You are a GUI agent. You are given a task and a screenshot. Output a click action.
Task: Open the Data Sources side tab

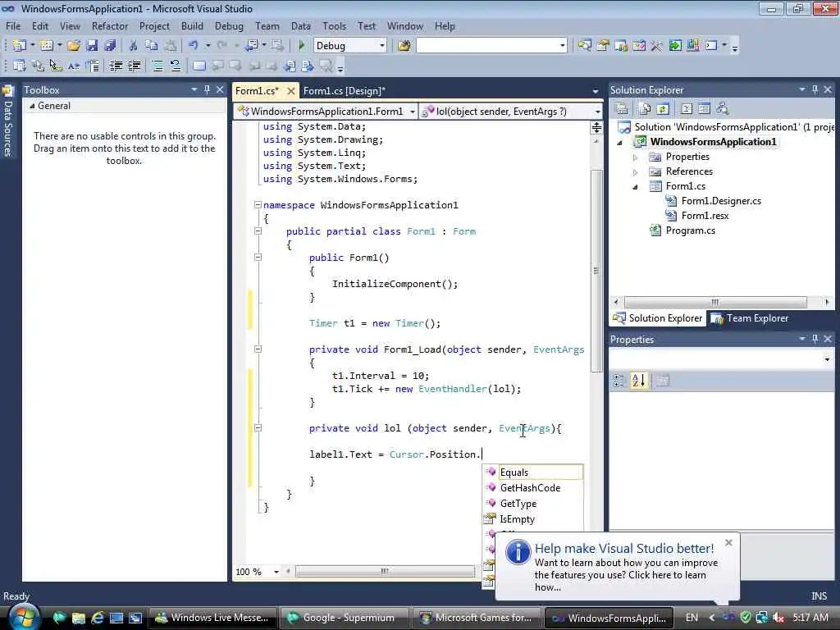[7, 121]
